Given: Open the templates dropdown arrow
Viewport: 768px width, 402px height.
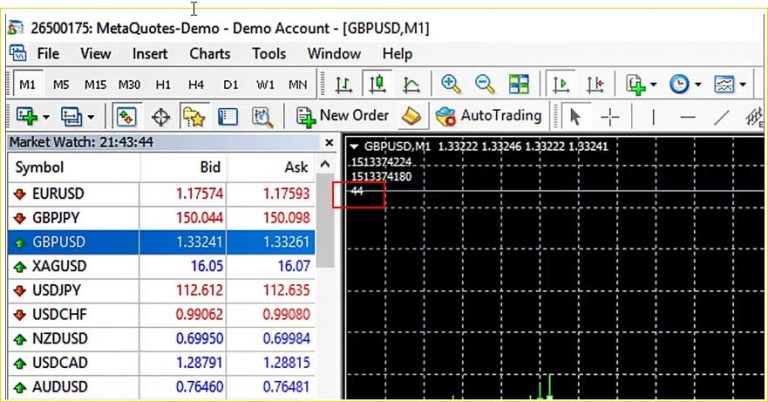Looking at the screenshot, I should tap(743, 85).
